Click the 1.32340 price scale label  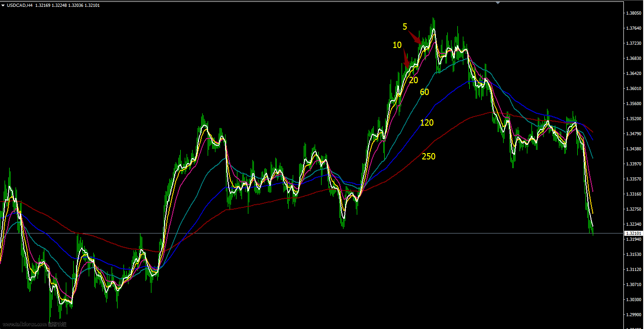point(634,224)
